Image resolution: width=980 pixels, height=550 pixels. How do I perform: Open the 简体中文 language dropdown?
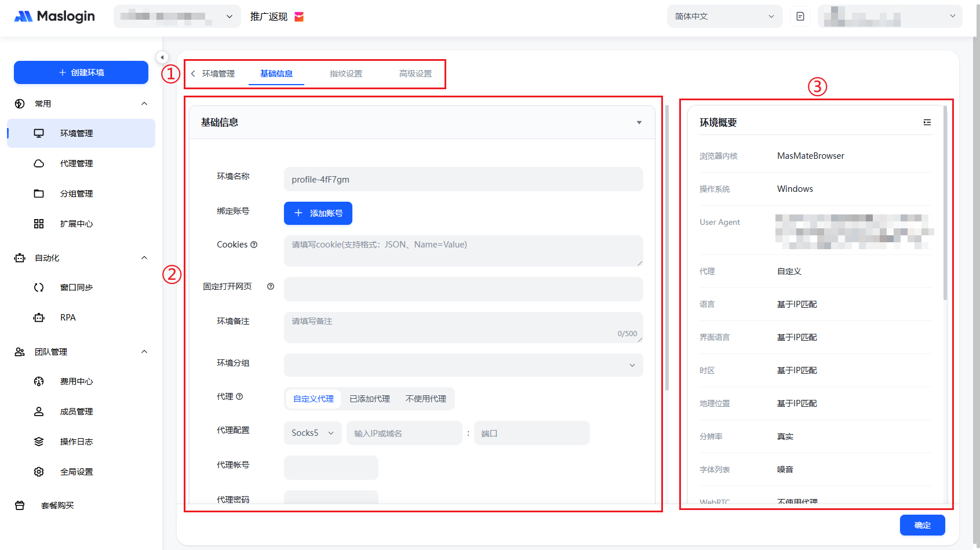[x=724, y=16]
